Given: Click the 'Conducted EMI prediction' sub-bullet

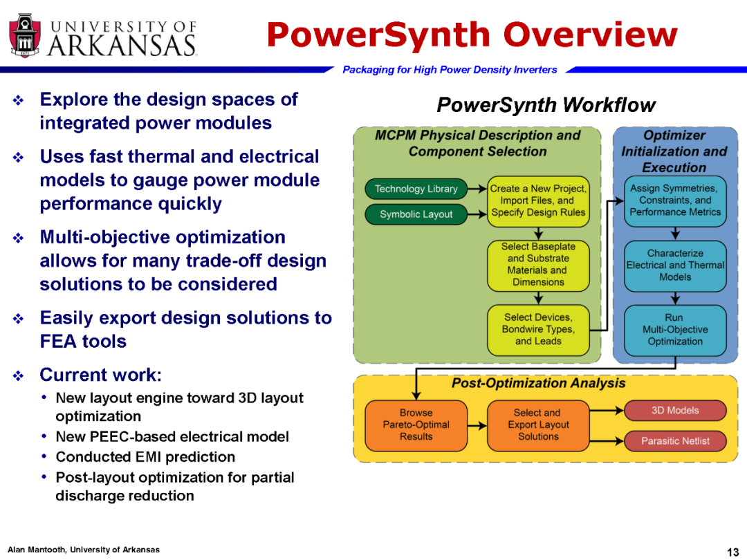Looking at the screenshot, I should coord(145,457).
